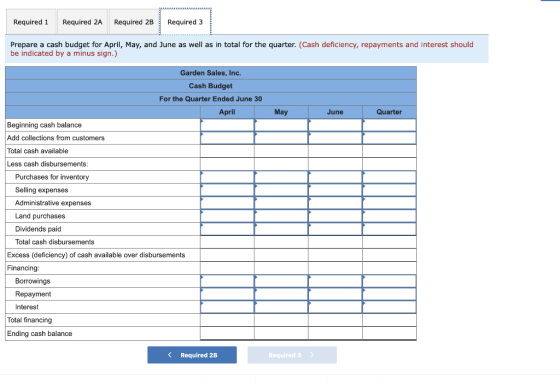
Task: Go back using the Required 2B button
Action: [192, 355]
